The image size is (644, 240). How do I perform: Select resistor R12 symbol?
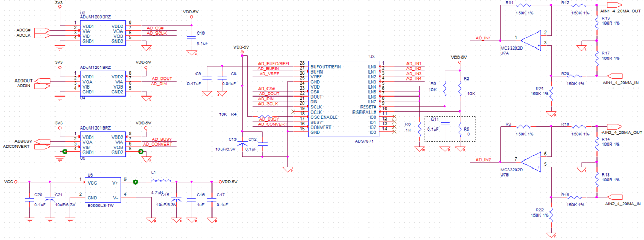click(x=579, y=5)
